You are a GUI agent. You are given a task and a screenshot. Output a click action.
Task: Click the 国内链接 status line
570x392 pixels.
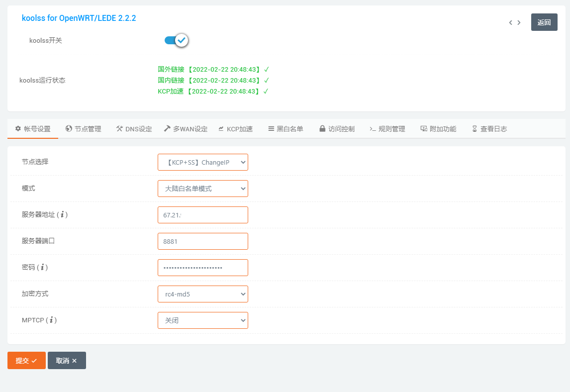click(x=213, y=81)
